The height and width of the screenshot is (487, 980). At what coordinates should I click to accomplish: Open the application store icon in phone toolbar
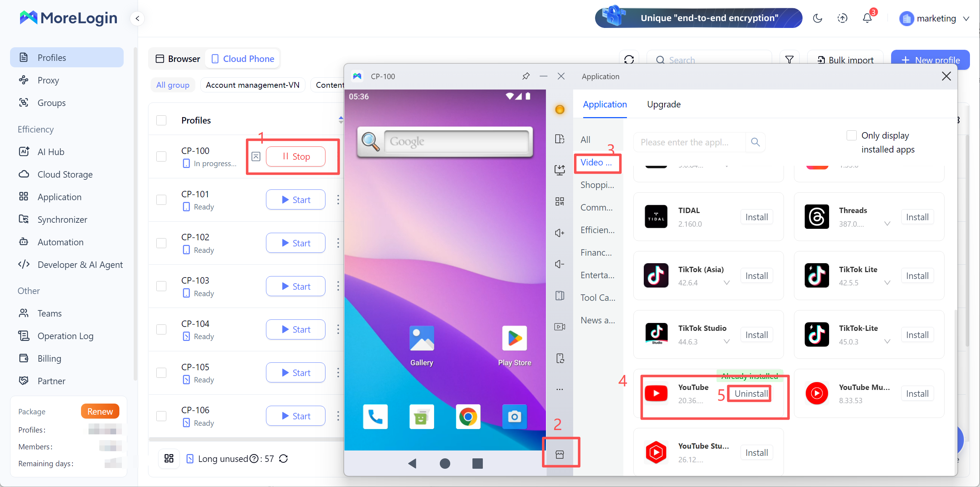pyautogui.click(x=560, y=454)
